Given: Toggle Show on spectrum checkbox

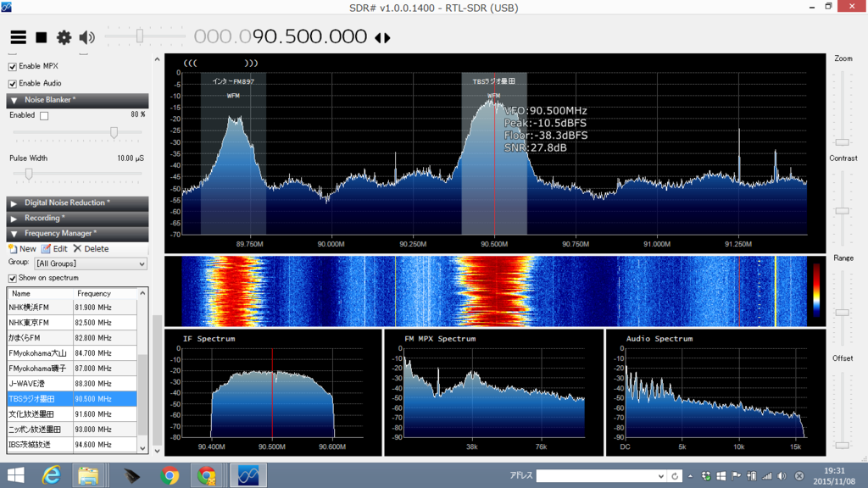Looking at the screenshot, I should [x=12, y=278].
